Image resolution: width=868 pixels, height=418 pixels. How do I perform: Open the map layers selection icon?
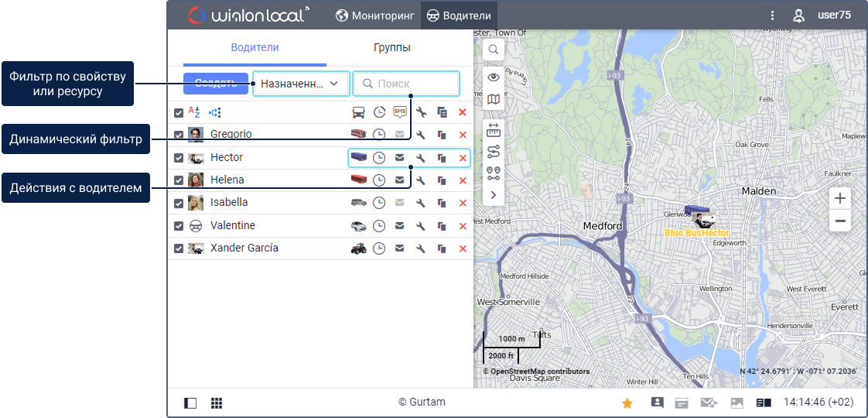(x=493, y=99)
